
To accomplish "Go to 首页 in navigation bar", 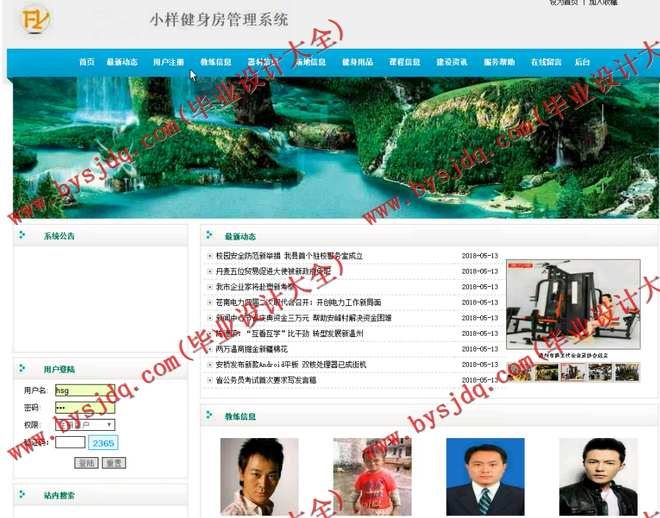I will 87,62.
